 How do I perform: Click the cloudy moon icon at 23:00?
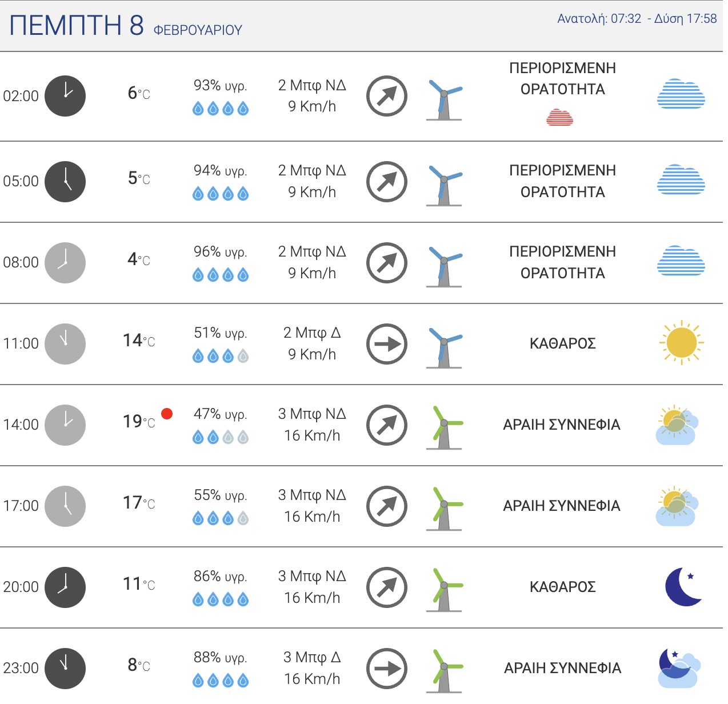(x=679, y=667)
